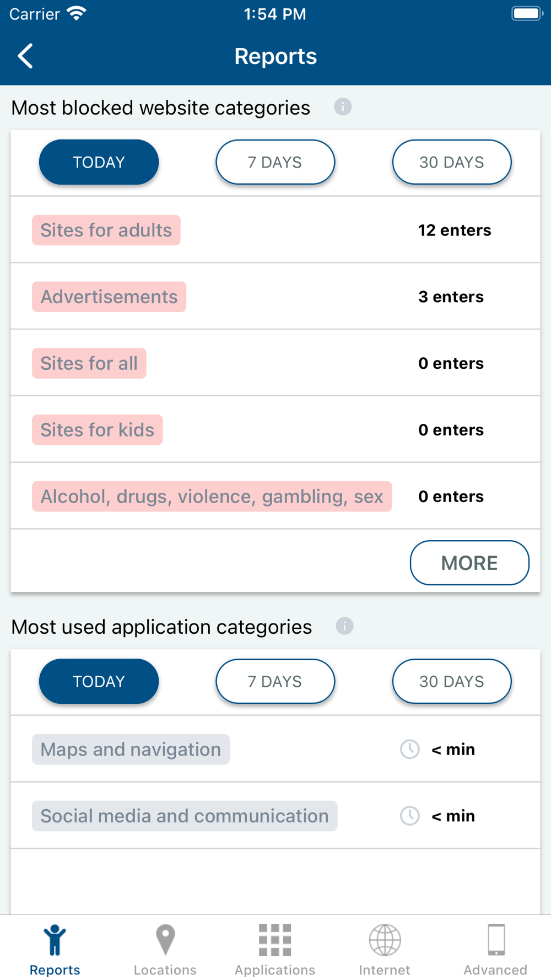The height and width of the screenshot is (980, 551).
Task: Open the Locations pin tab
Action: (165, 949)
